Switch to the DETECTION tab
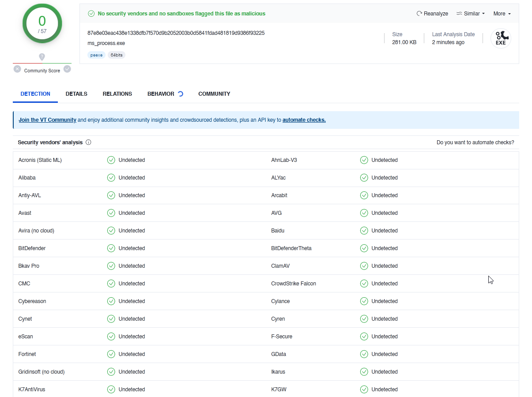532x397 pixels. 35,94
